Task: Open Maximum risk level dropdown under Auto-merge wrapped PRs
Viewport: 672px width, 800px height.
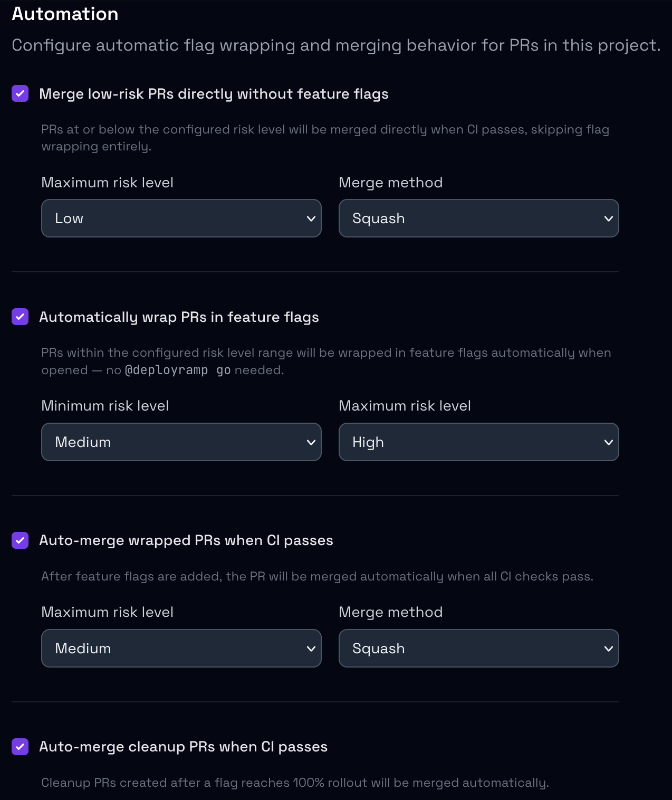Action: click(181, 649)
